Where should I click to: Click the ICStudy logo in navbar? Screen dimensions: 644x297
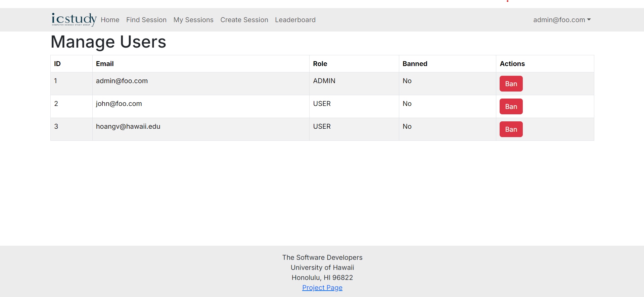[74, 19]
